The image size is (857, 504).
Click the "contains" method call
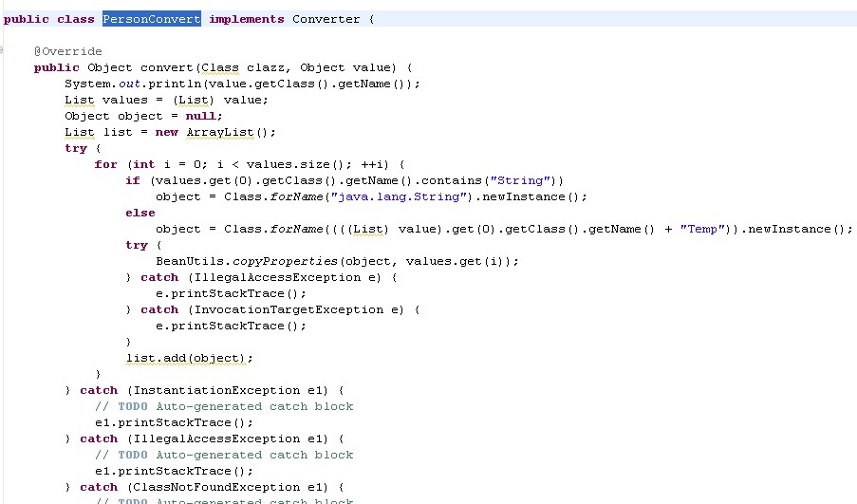452,180
